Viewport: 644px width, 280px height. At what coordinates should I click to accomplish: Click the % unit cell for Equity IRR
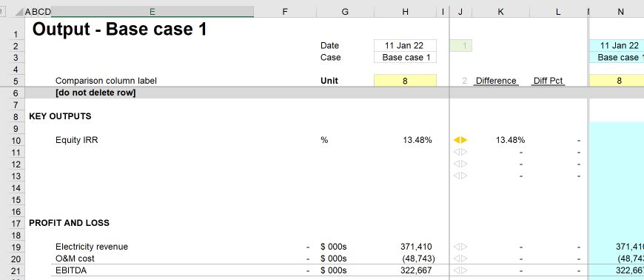tap(324, 140)
